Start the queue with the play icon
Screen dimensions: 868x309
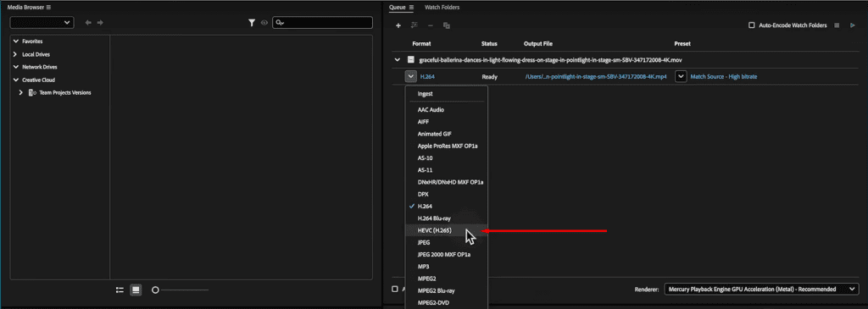pos(853,25)
